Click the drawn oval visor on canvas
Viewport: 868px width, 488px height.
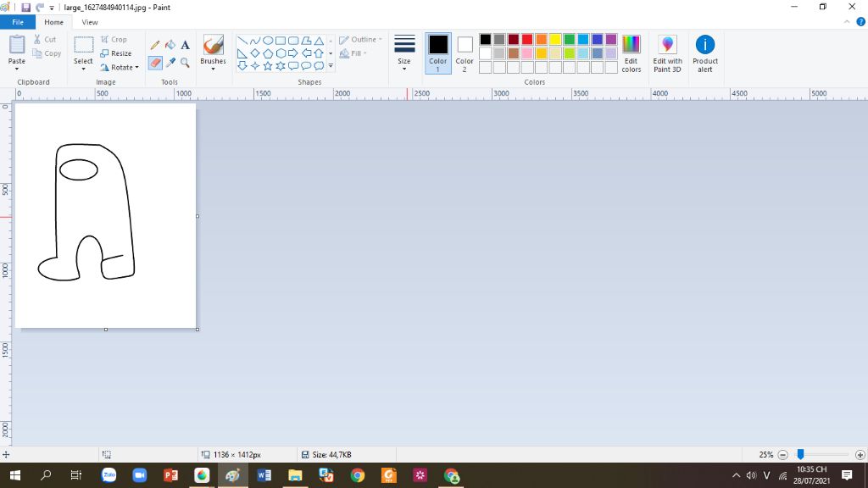coord(79,169)
